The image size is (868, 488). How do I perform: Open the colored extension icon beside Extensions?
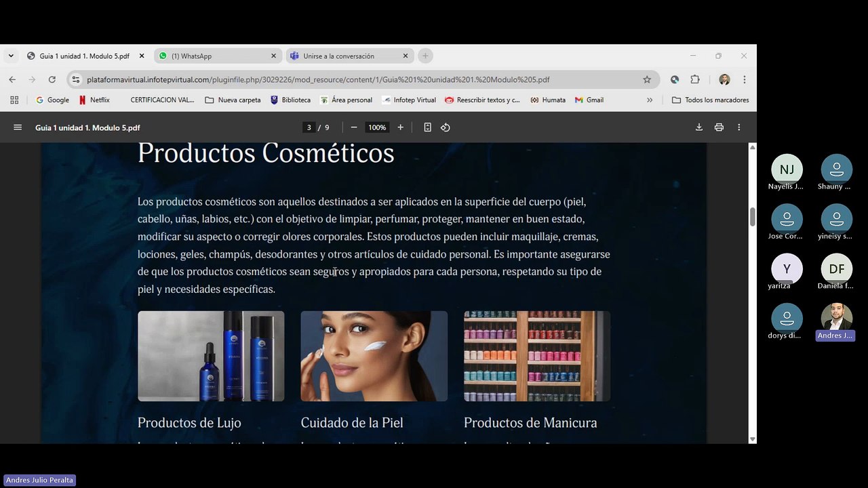675,79
